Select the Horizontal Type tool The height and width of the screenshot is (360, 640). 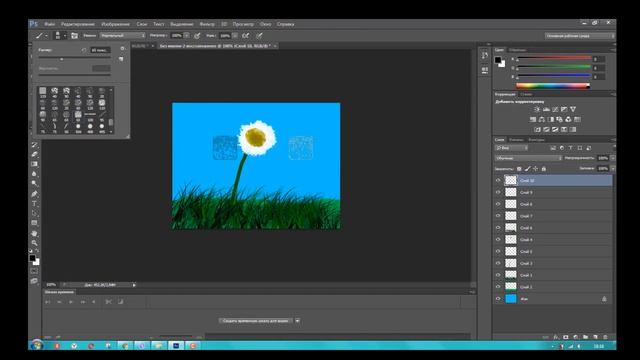tap(34, 204)
